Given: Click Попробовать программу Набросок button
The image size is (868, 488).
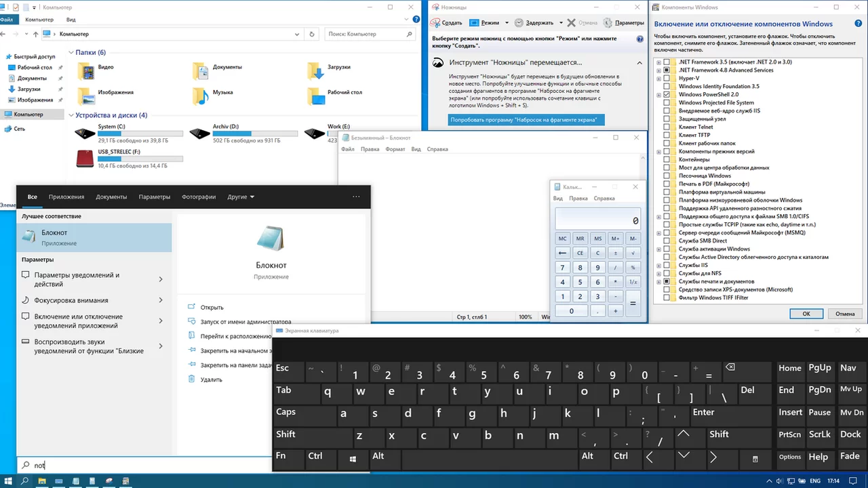Looking at the screenshot, I should click(526, 120).
